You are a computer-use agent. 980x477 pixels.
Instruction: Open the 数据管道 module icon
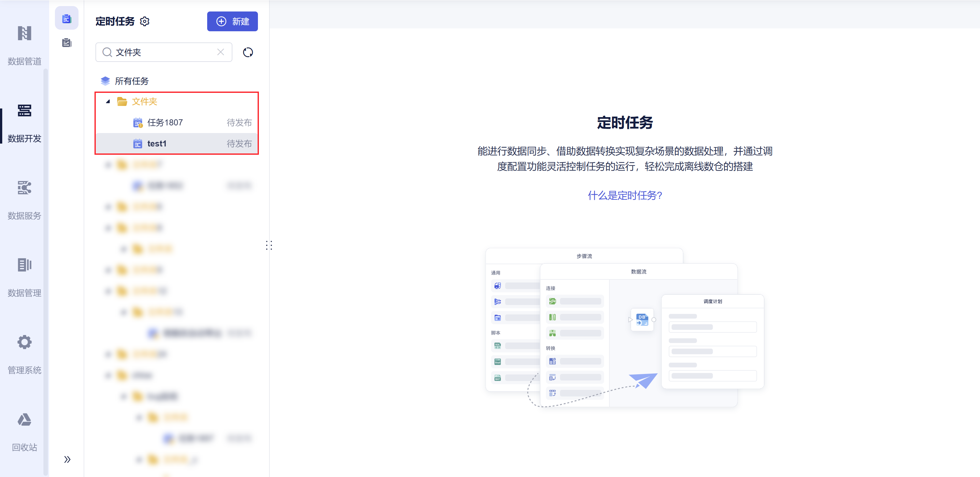pos(24,34)
